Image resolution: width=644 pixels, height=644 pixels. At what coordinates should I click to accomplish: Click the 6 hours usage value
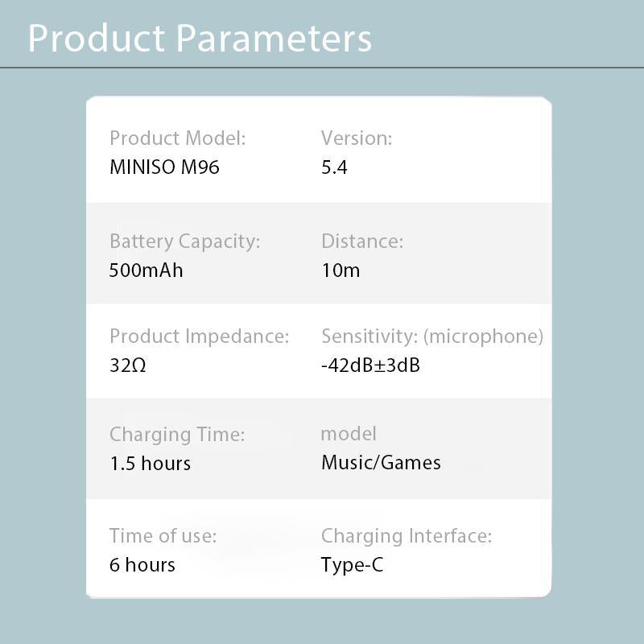[x=142, y=564]
